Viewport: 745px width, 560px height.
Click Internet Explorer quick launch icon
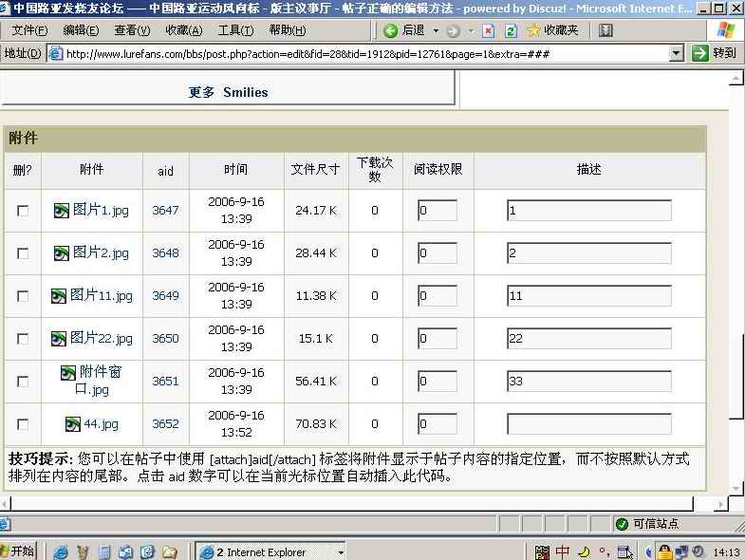click(60, 551)
